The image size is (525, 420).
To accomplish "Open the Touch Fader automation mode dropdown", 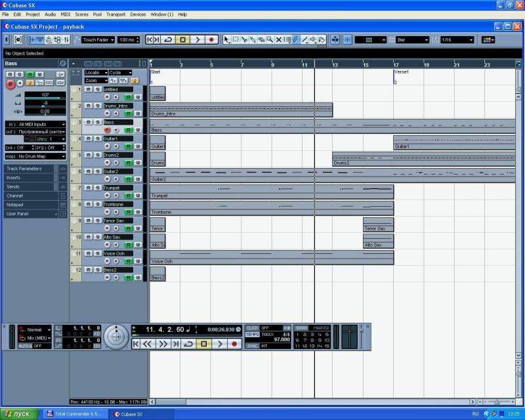I will click(x=98, y=40).
